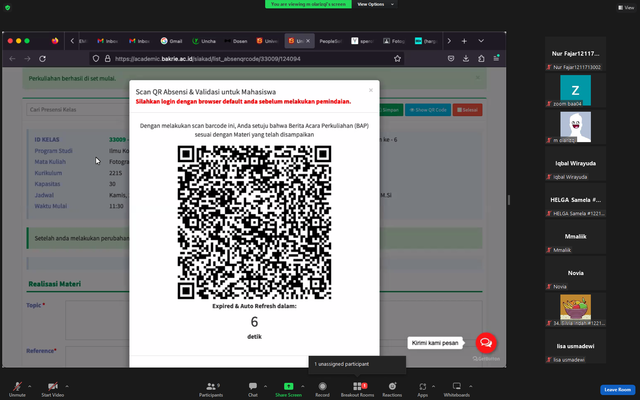
Task: Start Video from the Zoom toolbar
Action: click(x=53, y=389)
